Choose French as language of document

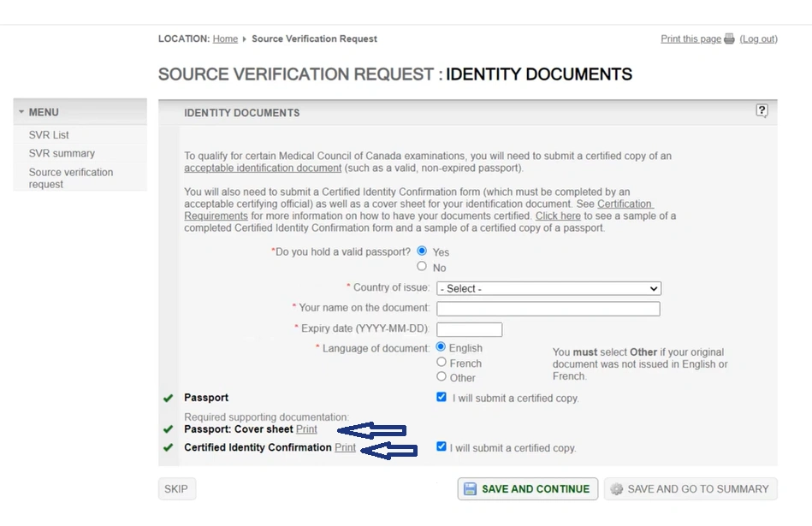click(x=442, y=363)
